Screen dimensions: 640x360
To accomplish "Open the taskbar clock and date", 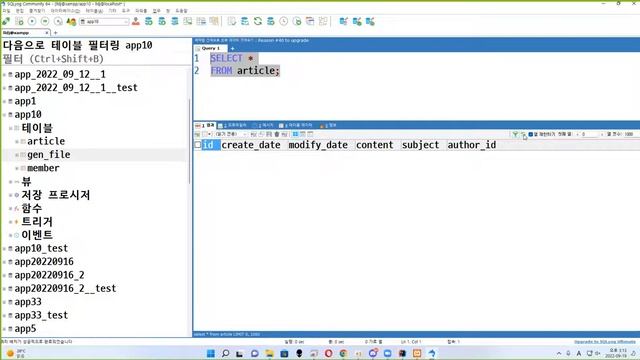I will coord(616,353).
